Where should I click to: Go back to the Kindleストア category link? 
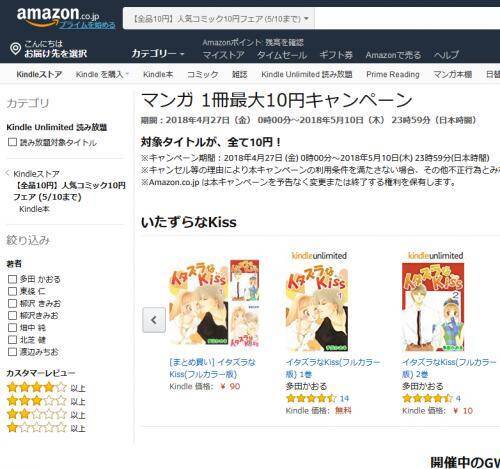(36, 174)
